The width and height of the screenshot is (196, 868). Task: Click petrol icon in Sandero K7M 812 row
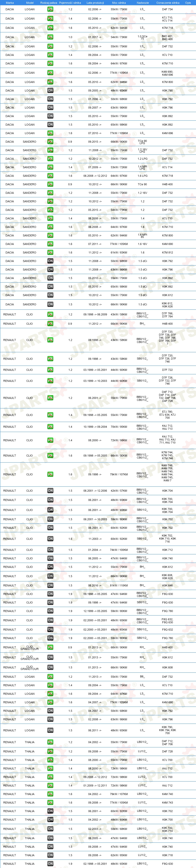point(50,252)
